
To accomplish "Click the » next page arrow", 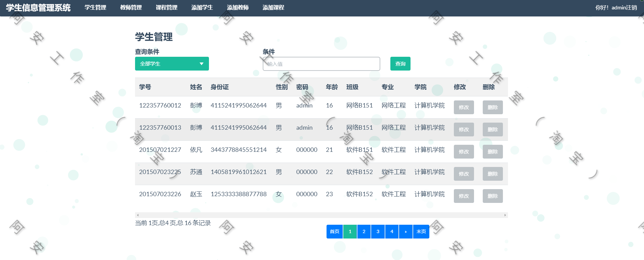I will (x=406, y=232).
